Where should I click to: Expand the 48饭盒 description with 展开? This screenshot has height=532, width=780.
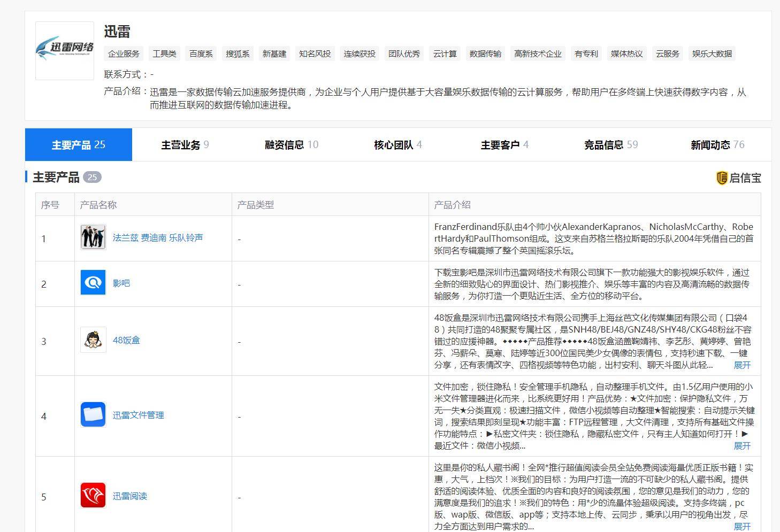tap(742, 365)
